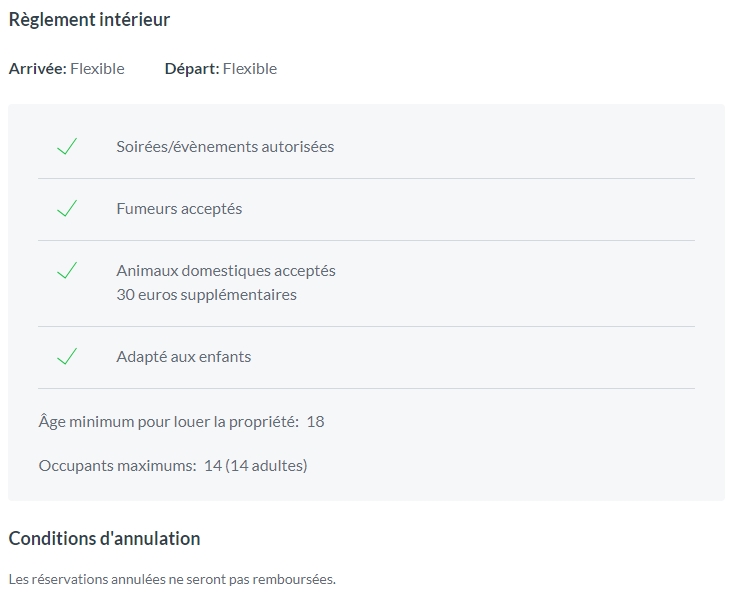Click the Occupants maximums label
Screen dimensions: 742x609
click(117, 466)
